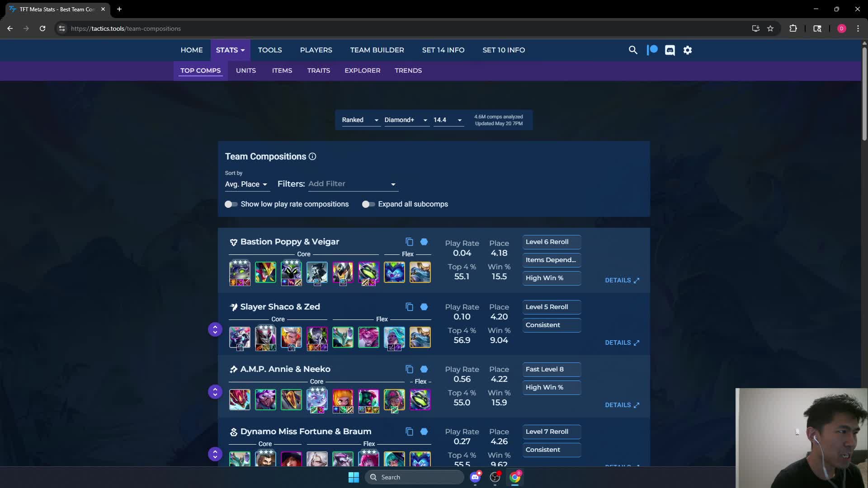Click first three-star champion in Bastion Poppy comp
The width and height of the screenshot is (868, 488).
(240, 272)
